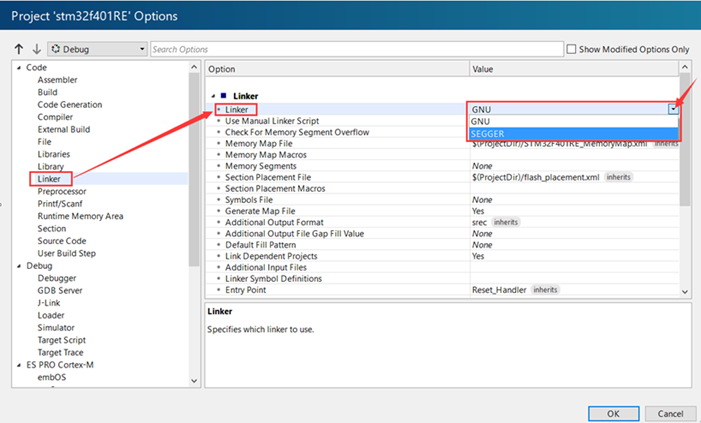
Task: Choose GNU in the dropdown list
Action: coord(574,122)
